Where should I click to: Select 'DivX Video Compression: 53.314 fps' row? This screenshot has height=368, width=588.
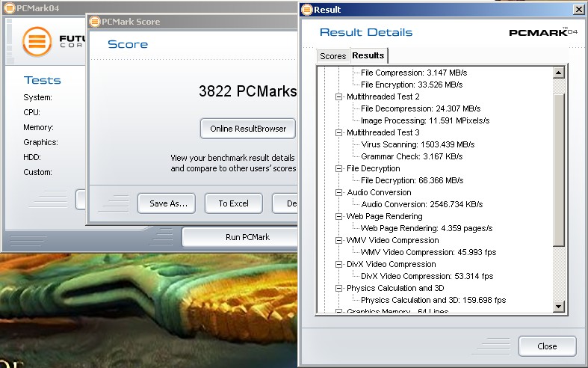coord(427,277)
